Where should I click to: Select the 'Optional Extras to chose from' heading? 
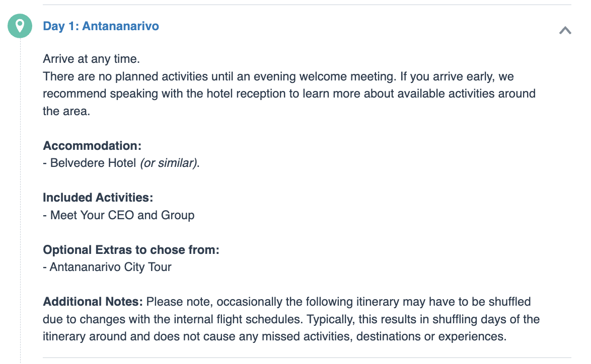click(x=131, y=250)
